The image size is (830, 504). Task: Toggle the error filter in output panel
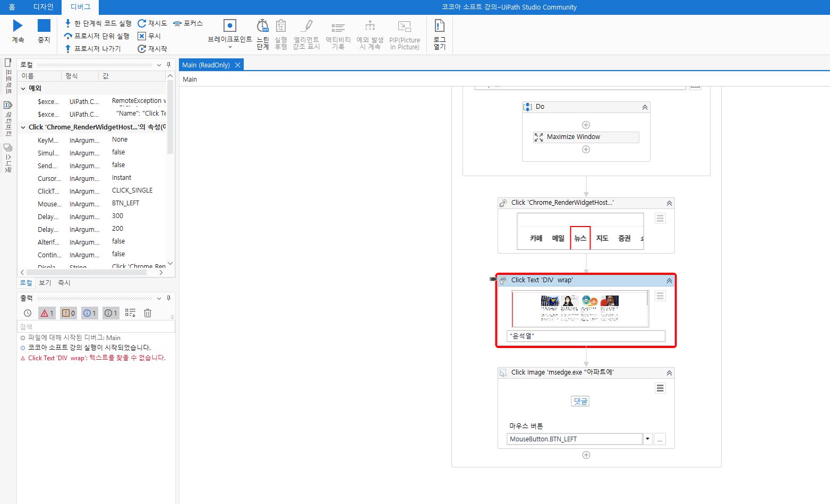(x=47, y=313)
